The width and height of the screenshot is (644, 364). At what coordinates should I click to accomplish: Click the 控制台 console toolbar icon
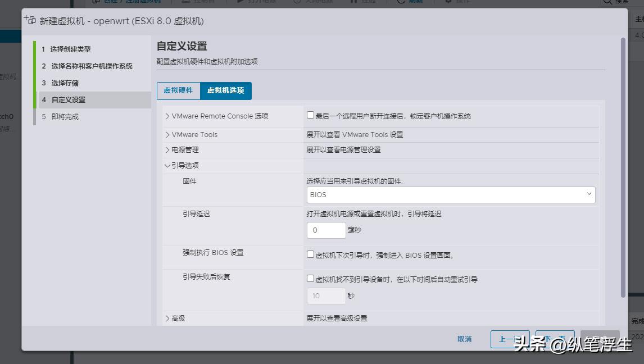tap(187, 2)
